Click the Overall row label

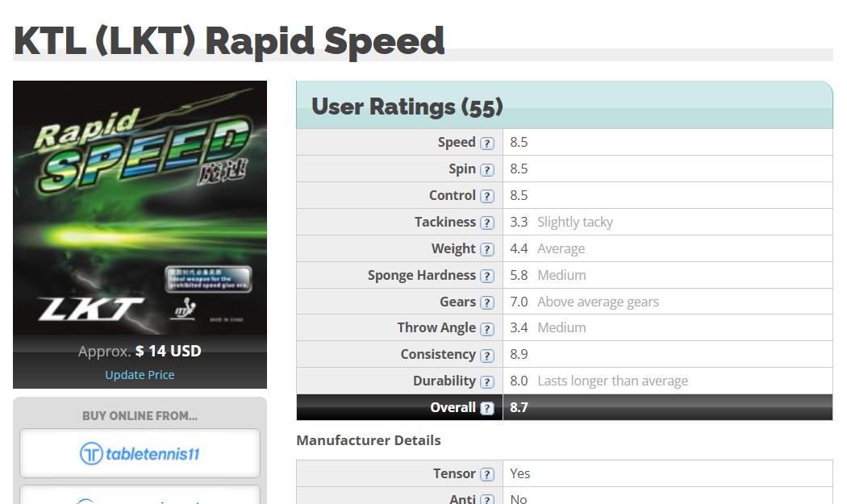point(453,407)
